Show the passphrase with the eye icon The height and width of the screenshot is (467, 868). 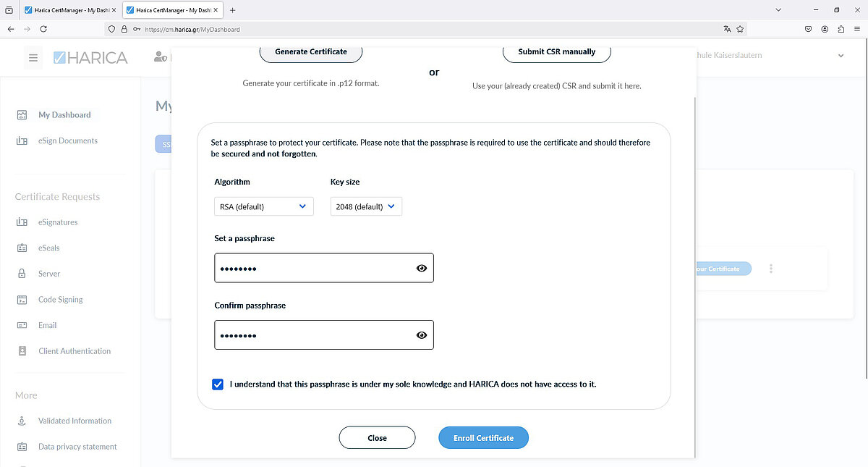coord(422,268)
